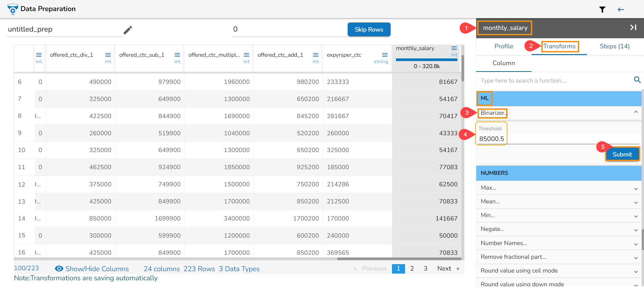Open the monthly_salary column menu icon
The width and height of the screenshot is (644, 291).
(454, 48)
